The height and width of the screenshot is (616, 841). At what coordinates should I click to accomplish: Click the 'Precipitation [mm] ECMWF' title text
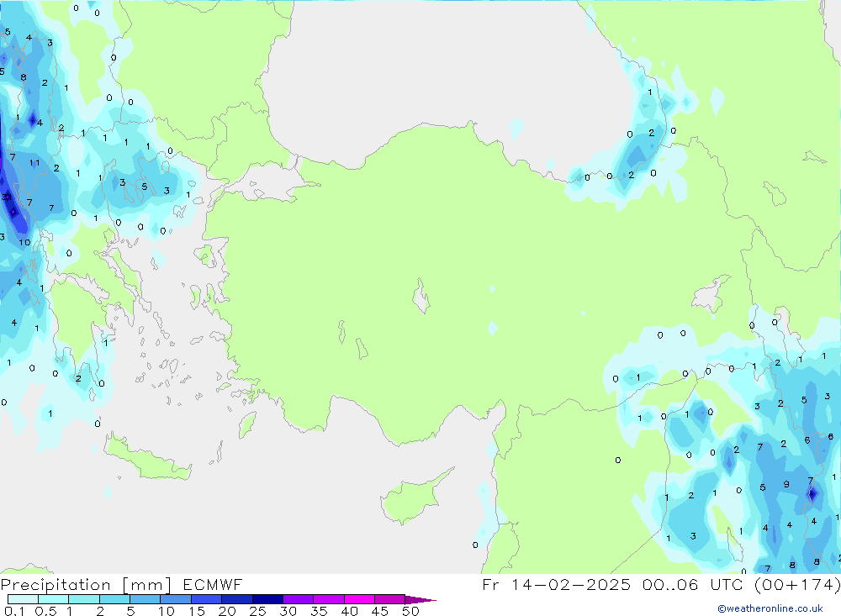122,584
